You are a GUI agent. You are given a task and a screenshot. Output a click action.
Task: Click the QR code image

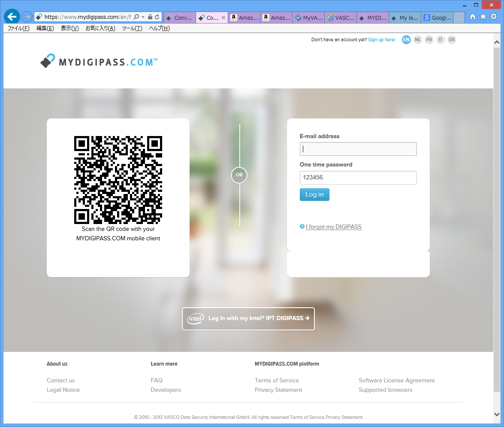tap(118, 180)
